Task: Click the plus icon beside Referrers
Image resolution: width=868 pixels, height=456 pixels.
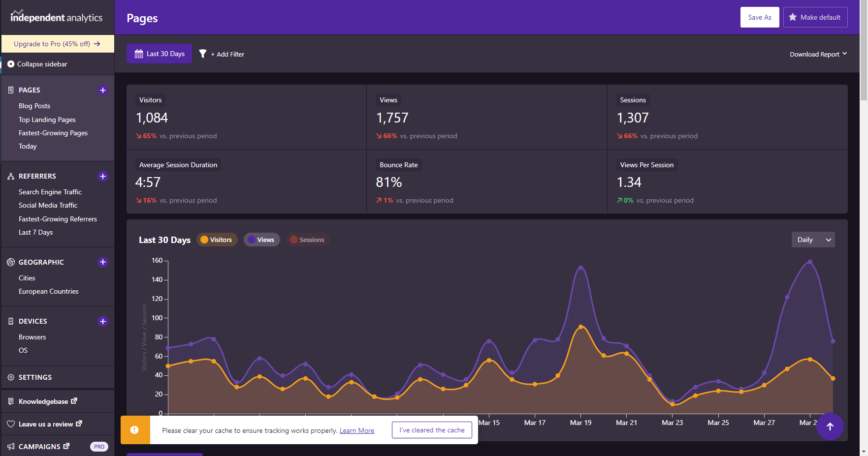Action: tap(103, 176)
